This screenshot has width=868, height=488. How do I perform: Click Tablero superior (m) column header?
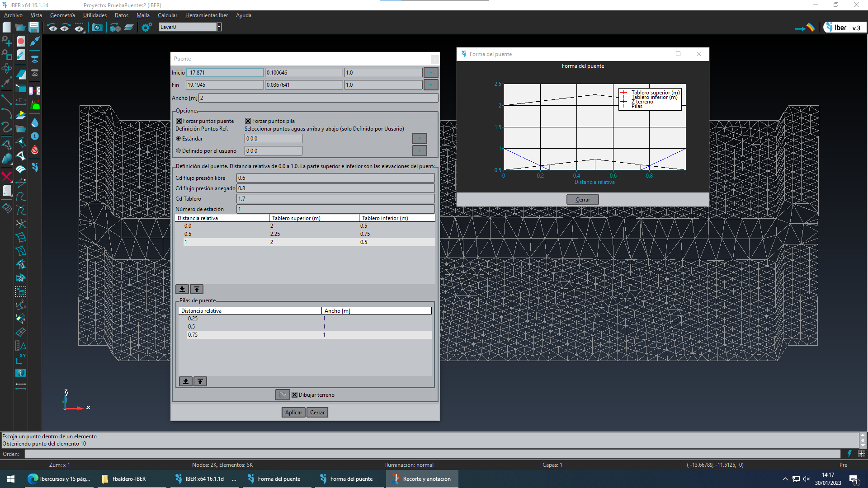[314, 218]
